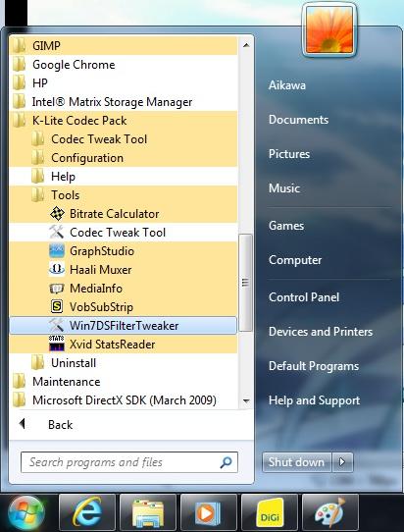Collapse the K-Lite Codec Pack folder
The image size is (404, 532).
pos(124,121)
